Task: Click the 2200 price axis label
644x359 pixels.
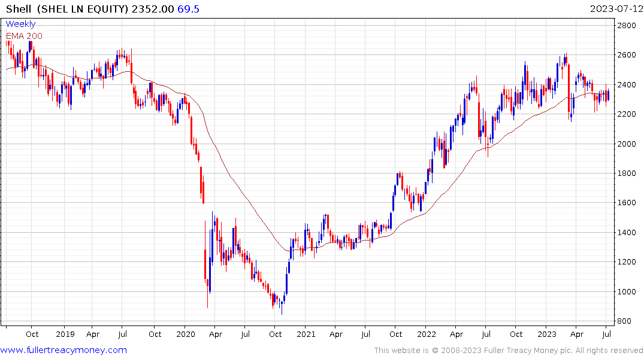Action: coord(627,114)
